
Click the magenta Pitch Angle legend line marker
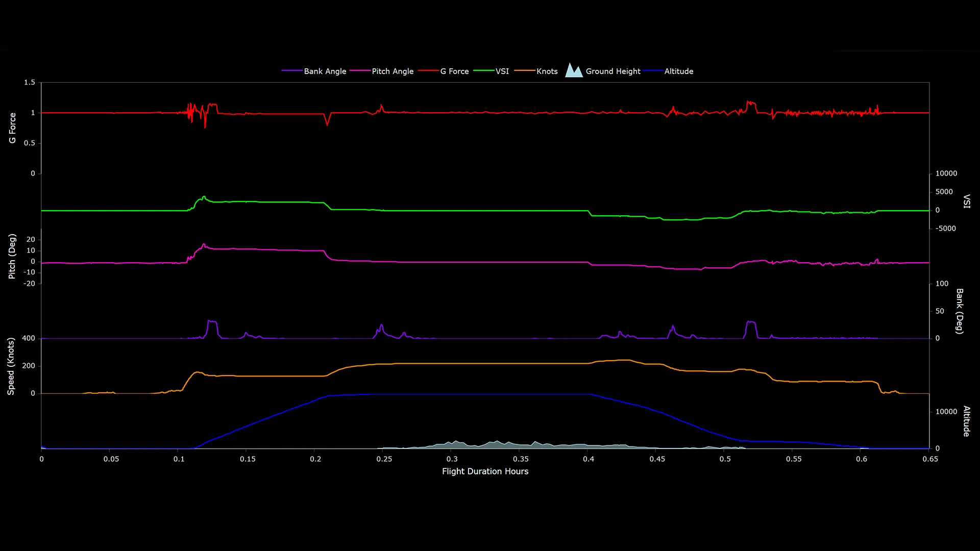coord(359,71)
